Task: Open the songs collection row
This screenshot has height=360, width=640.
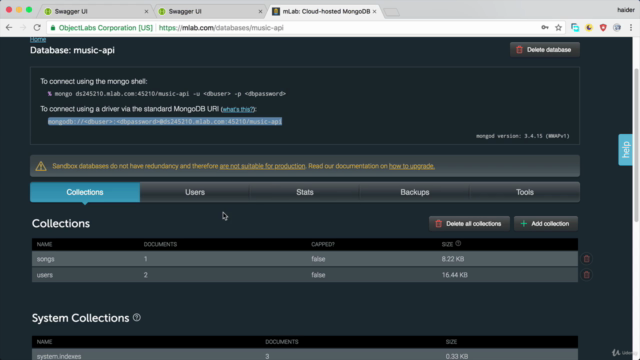Action: 304,259
